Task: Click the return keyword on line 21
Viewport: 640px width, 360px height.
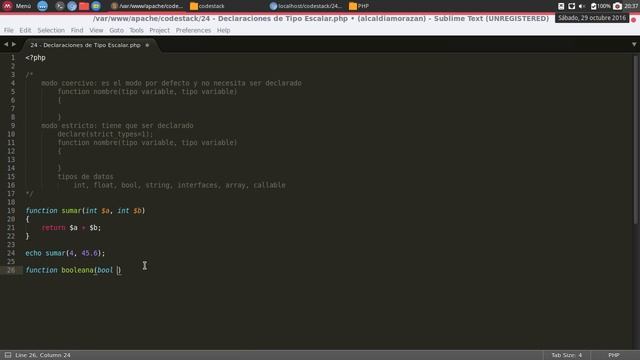Action: [x=53, y=228]
